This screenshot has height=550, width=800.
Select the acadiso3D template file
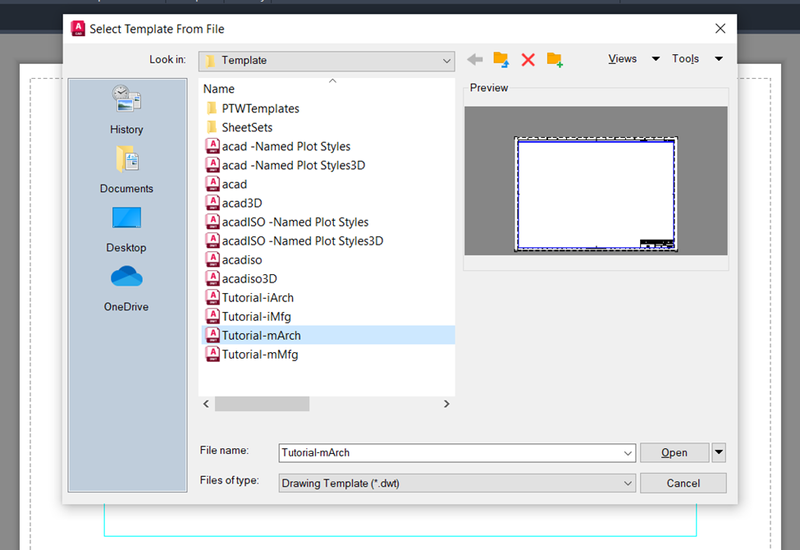[241, 279]
